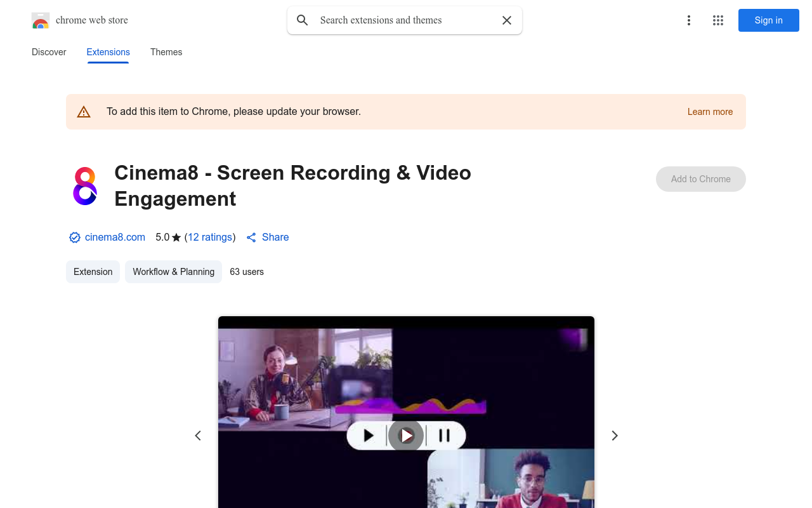Screen dimensions: 812x508
Task: Click the Search extensions and themes field
Action: [x=405, y=20]
